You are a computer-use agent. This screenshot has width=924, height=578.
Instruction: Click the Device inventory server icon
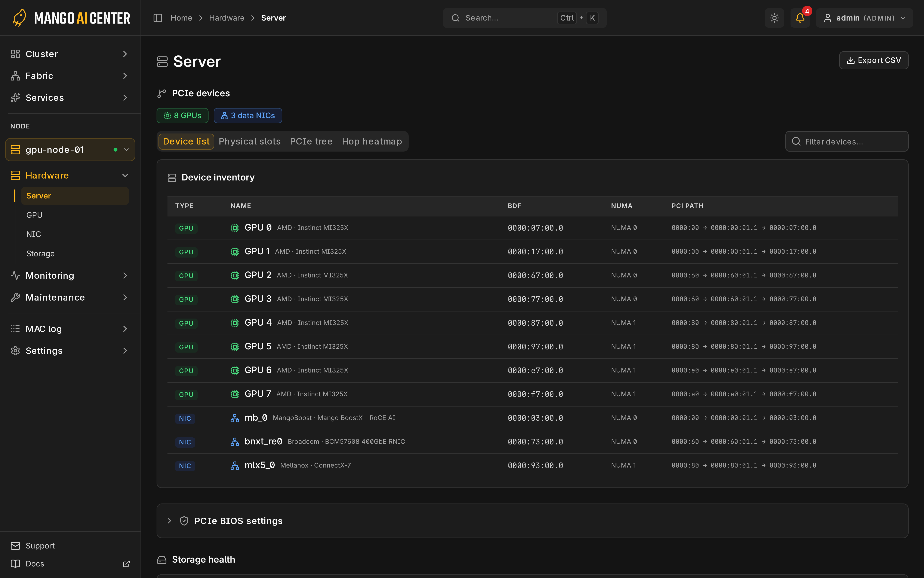tap(172, 178)
